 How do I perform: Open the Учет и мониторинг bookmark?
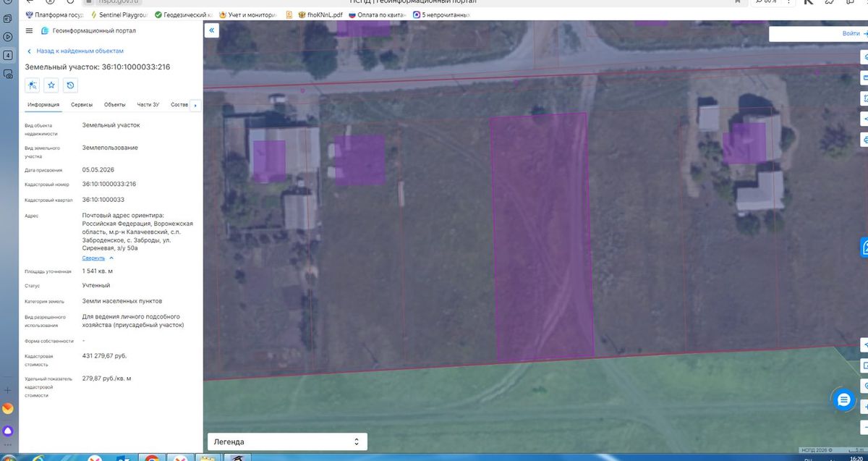[x=247, y=14]
